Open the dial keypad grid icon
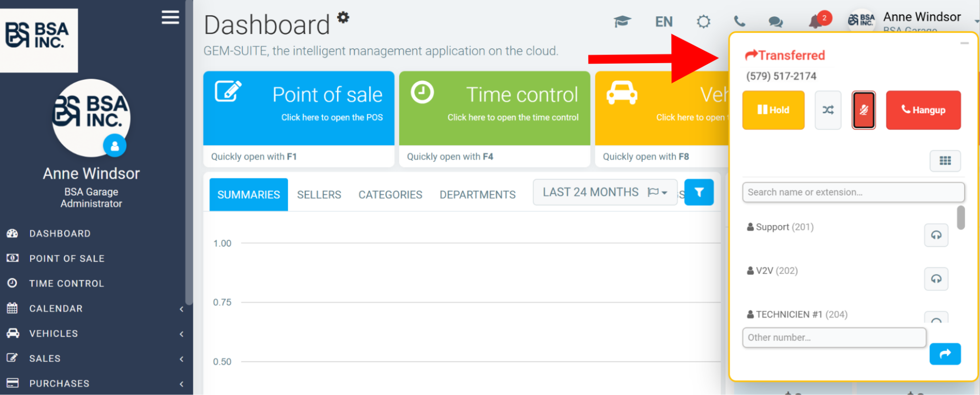 (x=945, y=161)
